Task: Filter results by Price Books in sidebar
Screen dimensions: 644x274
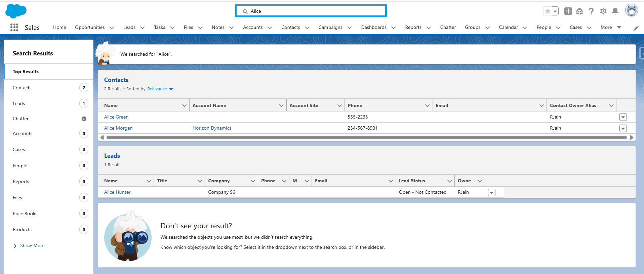Action: click(x=48, y=214)
